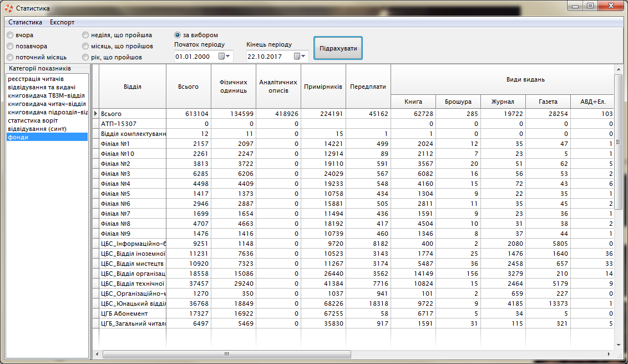This screenshot has height=364, width=628.
Task: Select the 'вчора' radio option
Action: [x=10, y=35]
